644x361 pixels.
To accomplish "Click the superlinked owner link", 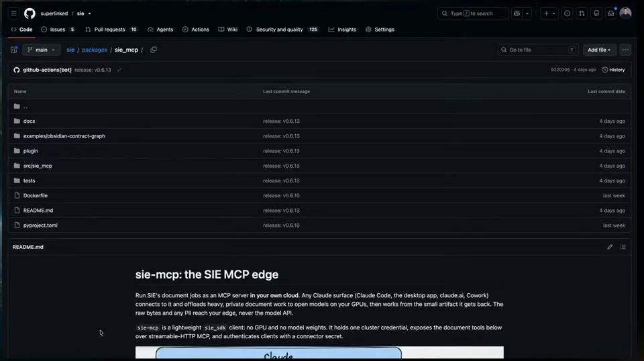I will point(54,13).
